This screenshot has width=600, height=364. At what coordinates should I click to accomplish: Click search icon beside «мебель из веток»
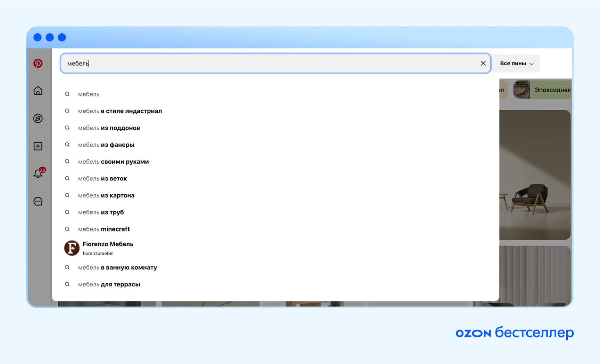67,178
